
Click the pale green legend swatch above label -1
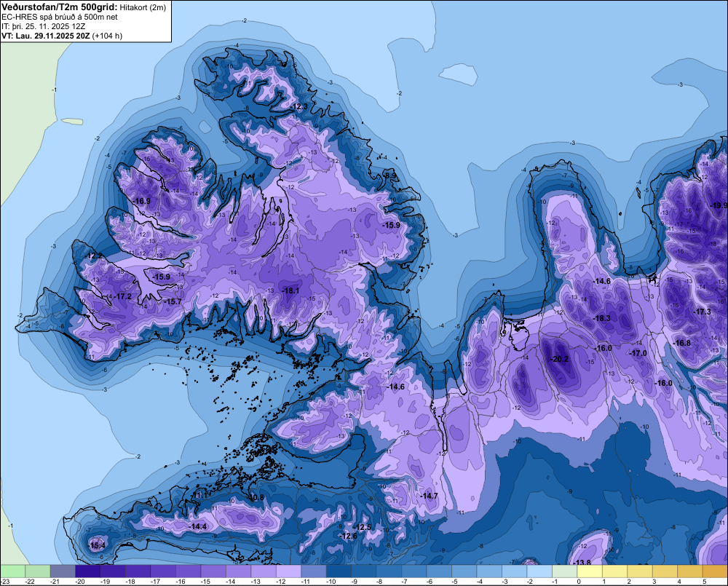565,571
